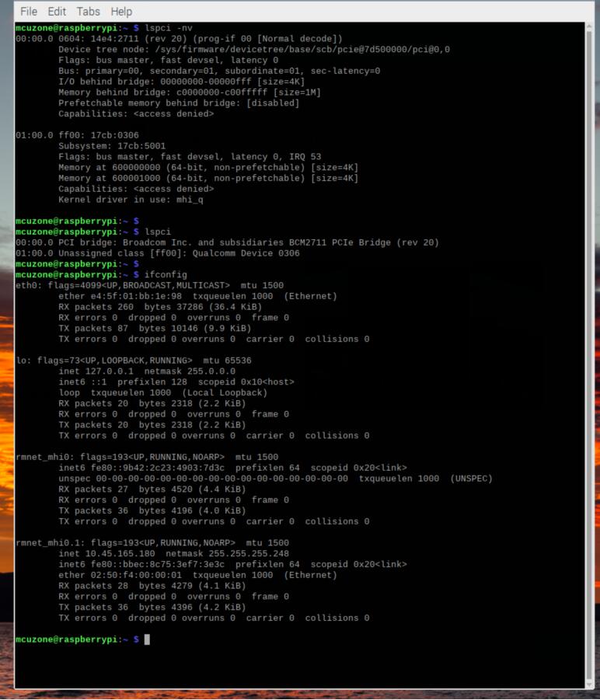Click 'Device tree node' line
This screenshot has height=700, width=600.
coord(254,49)
